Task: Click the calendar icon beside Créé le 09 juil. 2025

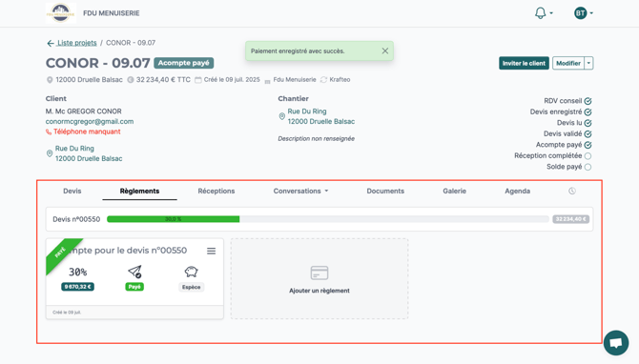Action: click(x=198, y=80)
